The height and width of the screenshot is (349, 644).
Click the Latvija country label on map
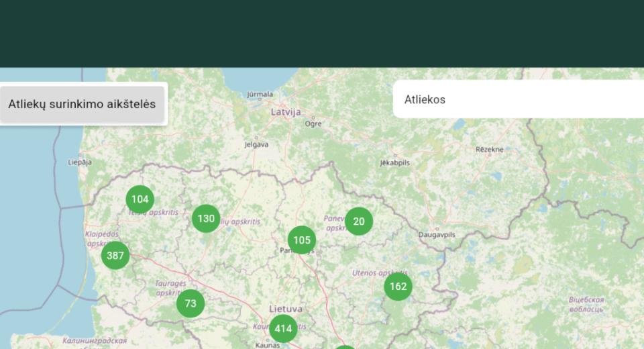[x=286, y=112]
